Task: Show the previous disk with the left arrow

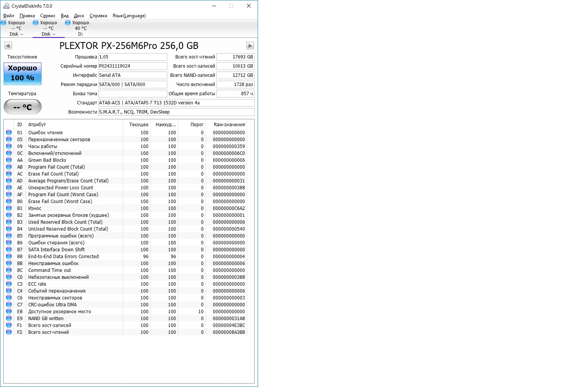Action: pyautogui.click(x=8, y=46)
